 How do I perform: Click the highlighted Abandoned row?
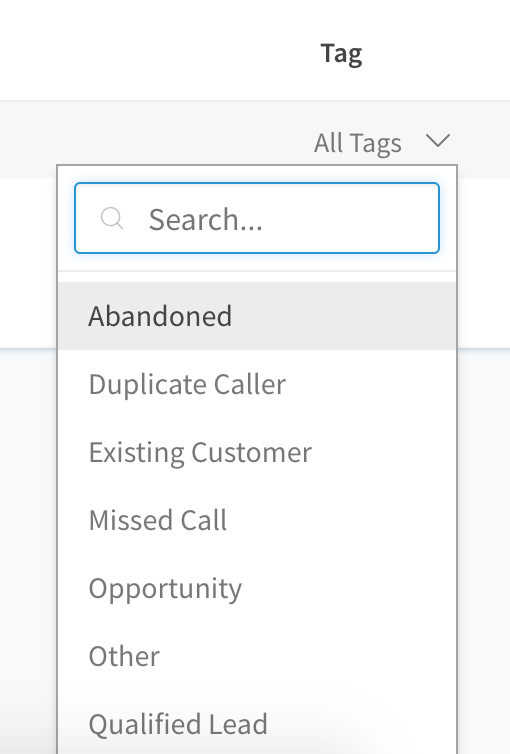coord(257,316)
